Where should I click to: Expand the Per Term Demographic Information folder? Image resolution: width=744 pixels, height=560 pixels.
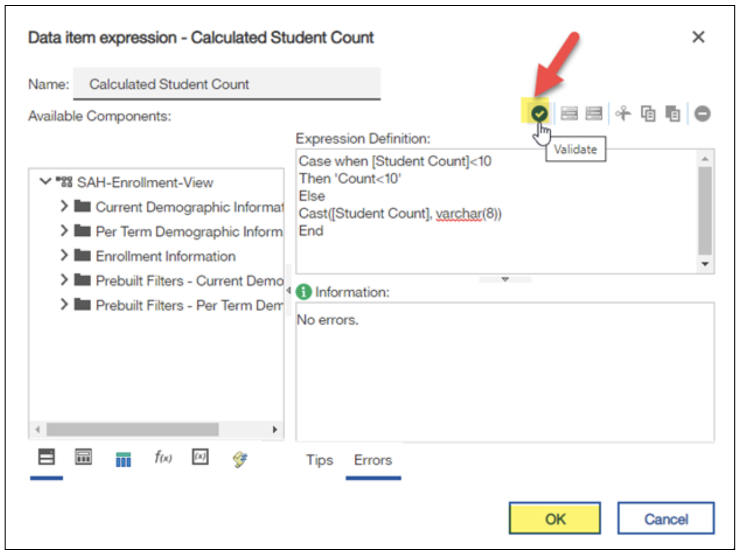coord(64,231)
